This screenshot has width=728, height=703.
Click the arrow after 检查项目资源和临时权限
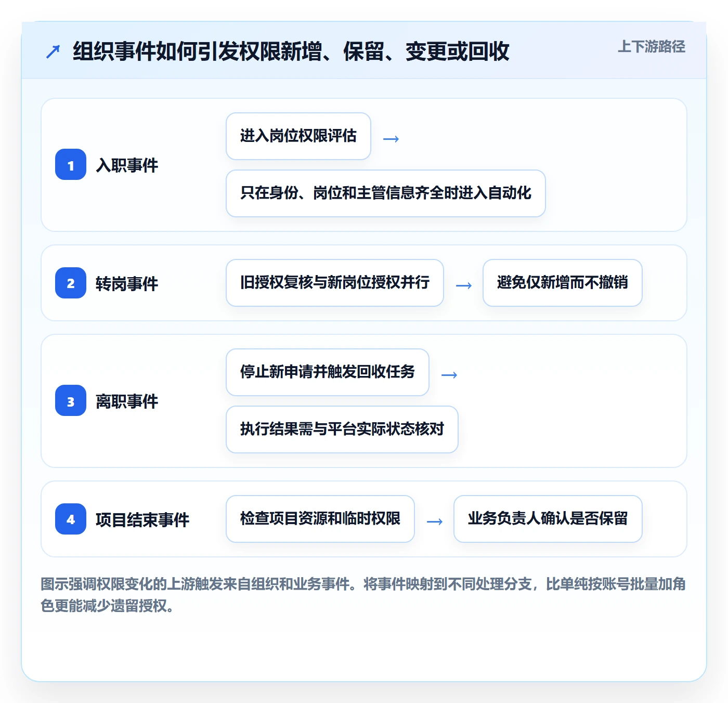(x=435, y=522)
